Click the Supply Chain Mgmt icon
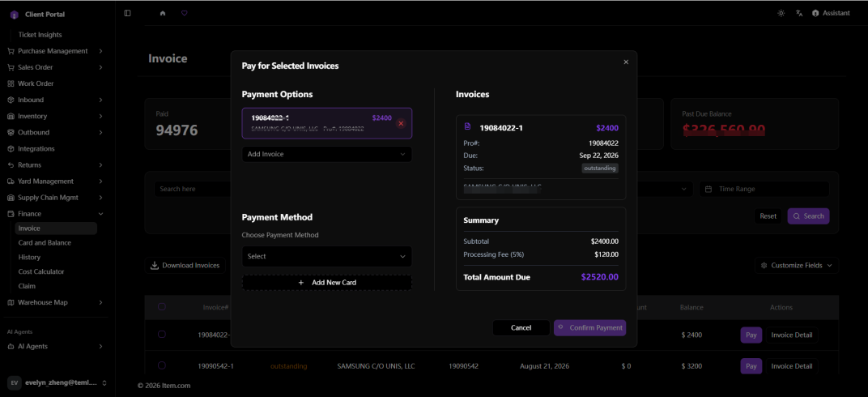 click(11, 198)
